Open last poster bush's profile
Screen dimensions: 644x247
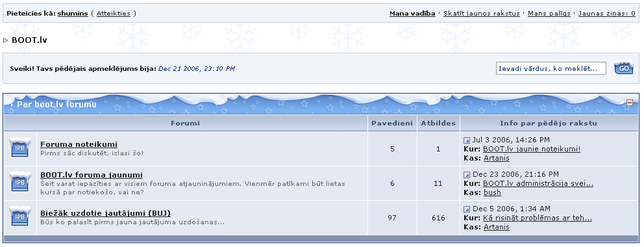492,193
